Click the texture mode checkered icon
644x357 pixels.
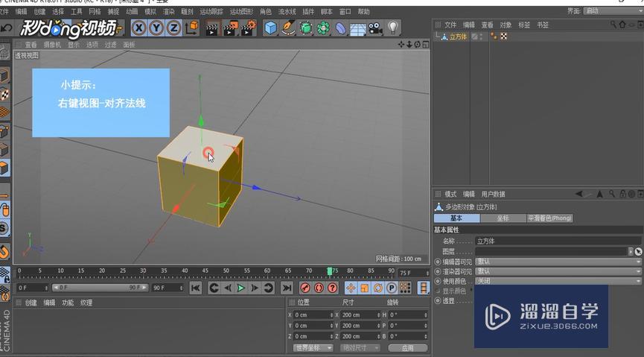tap(4, 94)
